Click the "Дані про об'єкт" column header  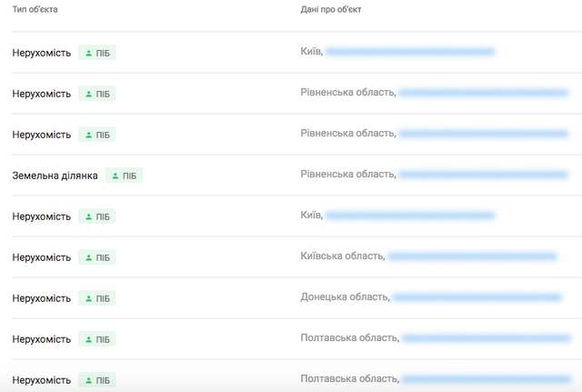point(333,9)
